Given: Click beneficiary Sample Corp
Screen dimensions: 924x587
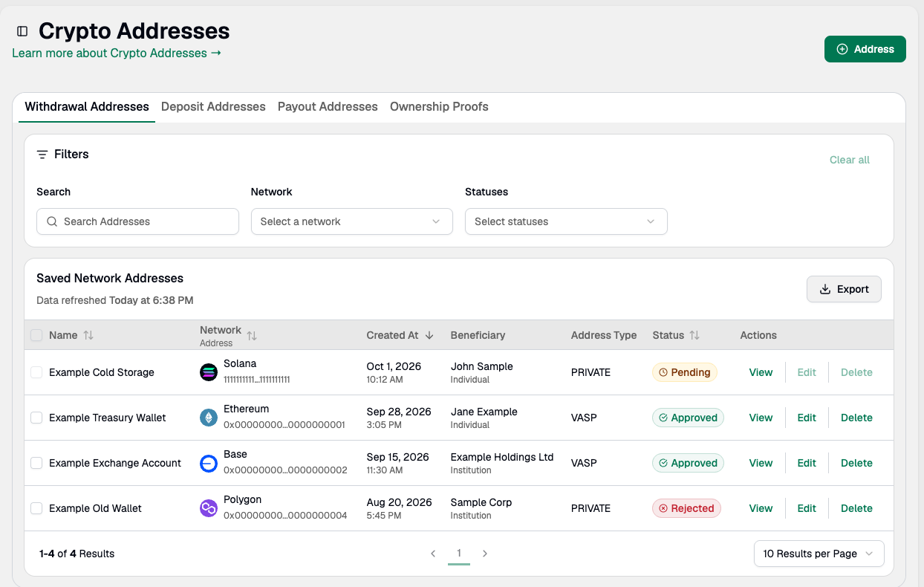Looking at the screenshot, I should tap(481, 502).
